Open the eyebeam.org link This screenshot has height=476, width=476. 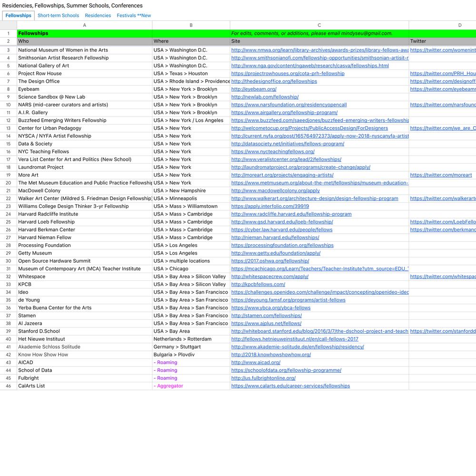coord(254,89)
